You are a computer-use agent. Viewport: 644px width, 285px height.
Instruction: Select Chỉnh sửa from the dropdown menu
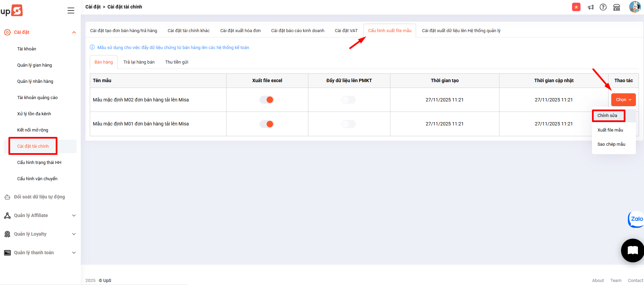click(607, 116)
